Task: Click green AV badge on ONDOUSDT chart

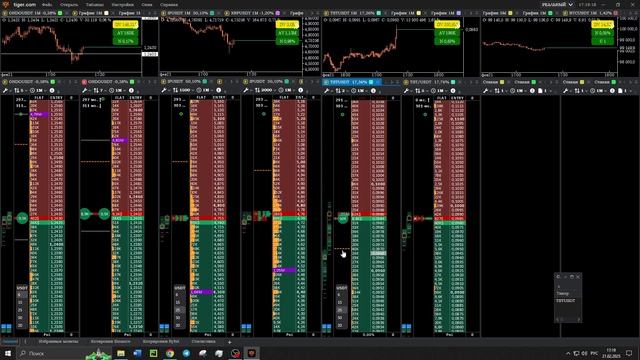Action: tap(125, 33)
